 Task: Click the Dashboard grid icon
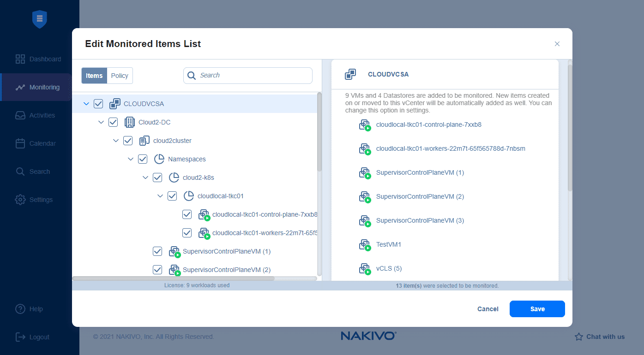[20, 59]
